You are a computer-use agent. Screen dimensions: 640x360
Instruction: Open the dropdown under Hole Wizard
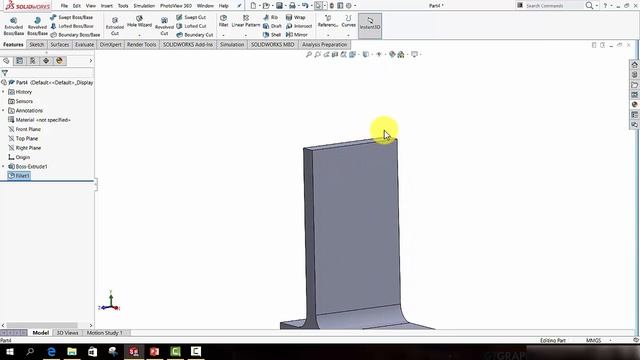click(x=139, y=36)
